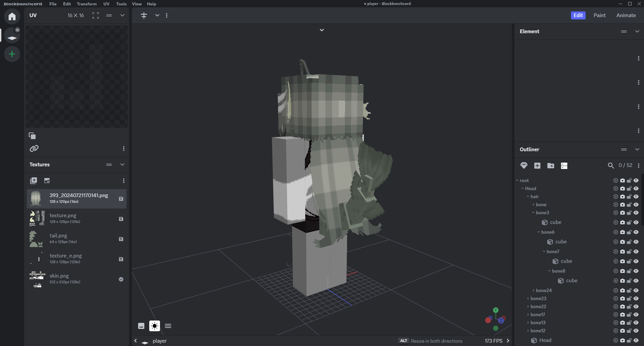Collapse the hair group in Outliner
644x346 pixels.
click(x=528, y=196)
